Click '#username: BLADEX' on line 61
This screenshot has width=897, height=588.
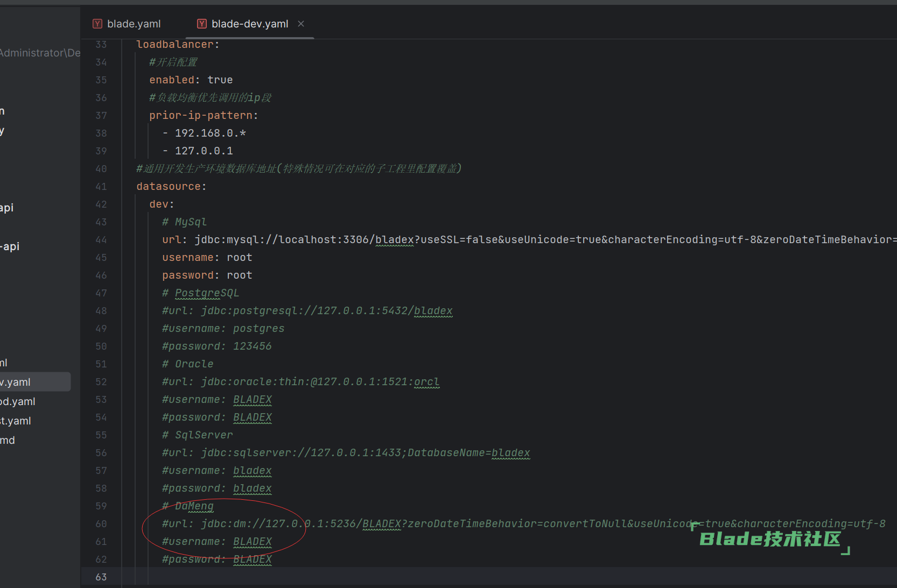217,541
